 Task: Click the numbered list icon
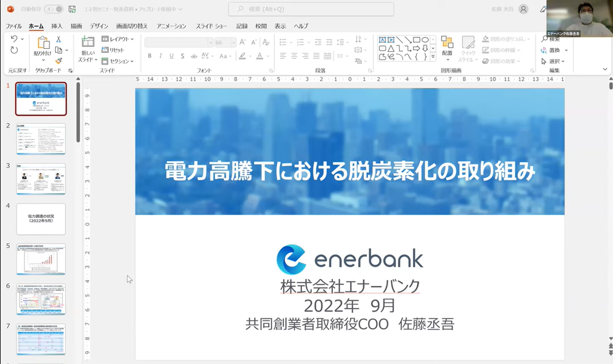(300, 42)
